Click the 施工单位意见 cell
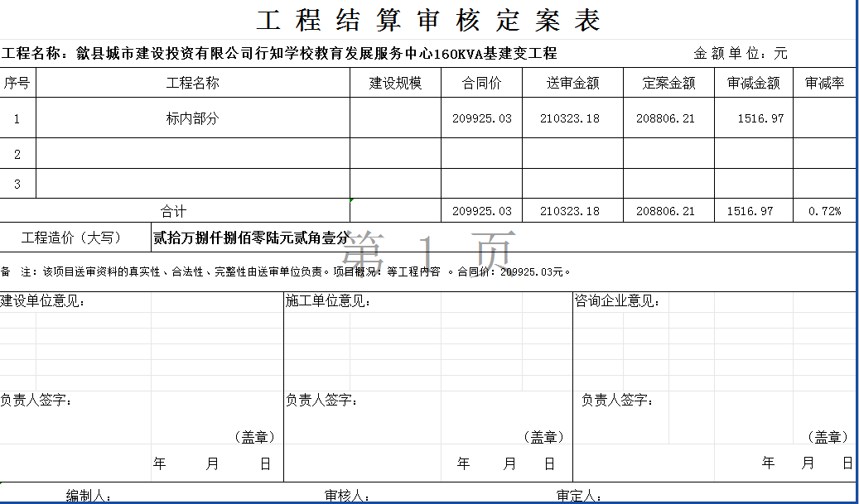The height and width of the screenshot is (504, 859). (x=328, y=301)
